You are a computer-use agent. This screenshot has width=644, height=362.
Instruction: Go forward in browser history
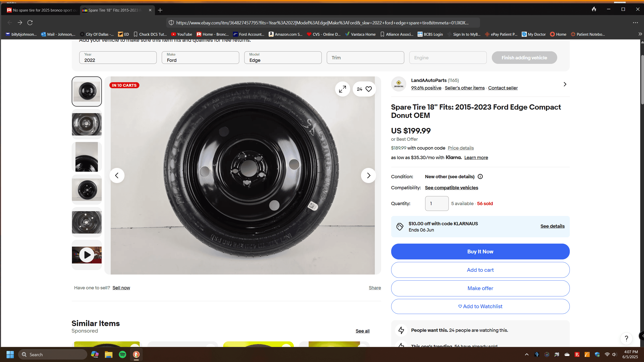click(20, 23)
